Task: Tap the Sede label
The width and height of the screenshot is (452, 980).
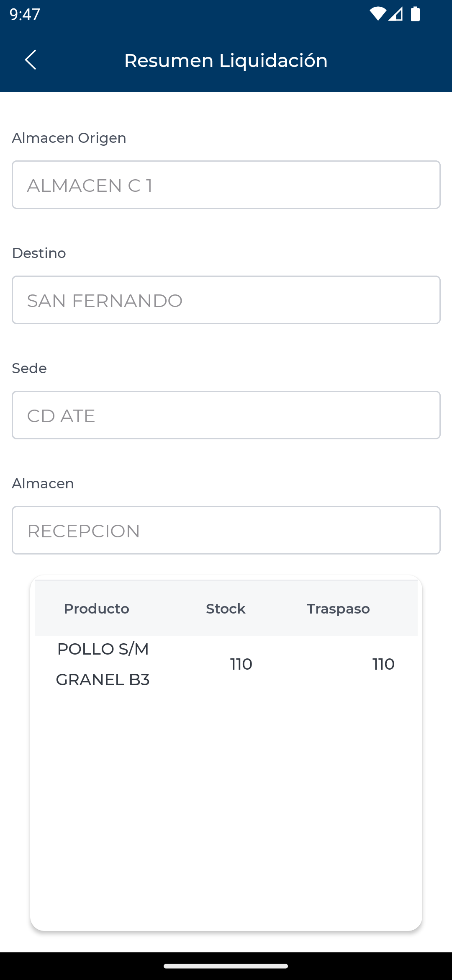Action: (29, 368)
